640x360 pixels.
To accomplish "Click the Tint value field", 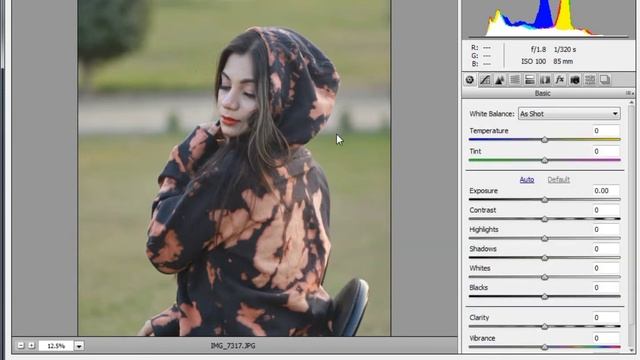I will (606, 151).
